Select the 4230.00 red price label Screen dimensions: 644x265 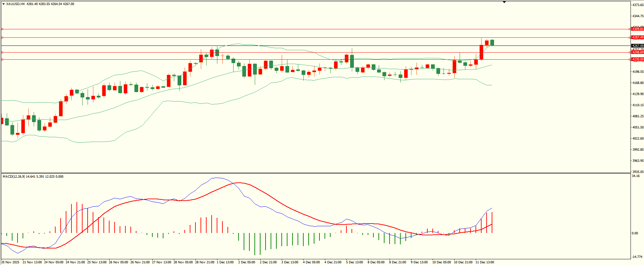coord(637,59)
